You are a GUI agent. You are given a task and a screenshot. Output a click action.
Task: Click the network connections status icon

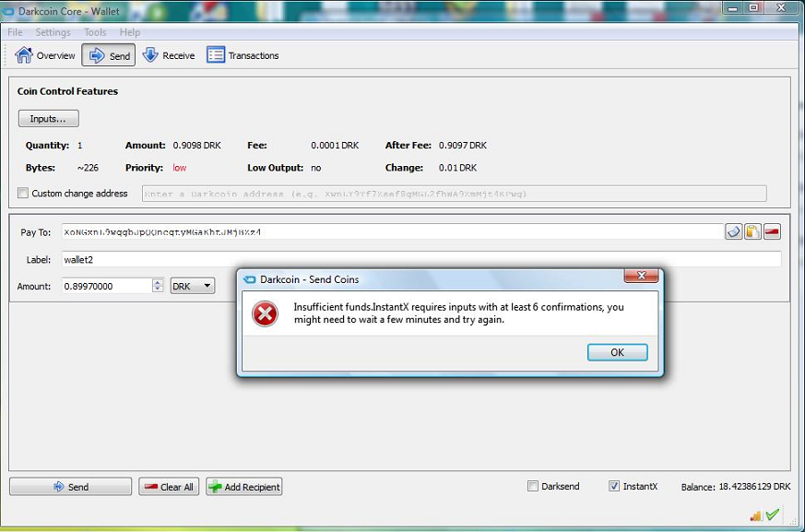click(756, 515)
